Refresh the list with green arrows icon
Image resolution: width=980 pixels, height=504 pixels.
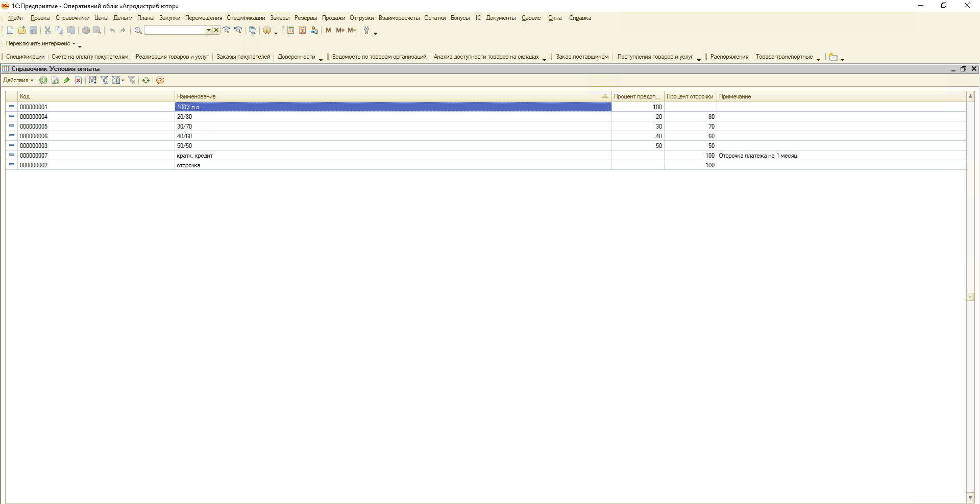[x=146, y=80]
